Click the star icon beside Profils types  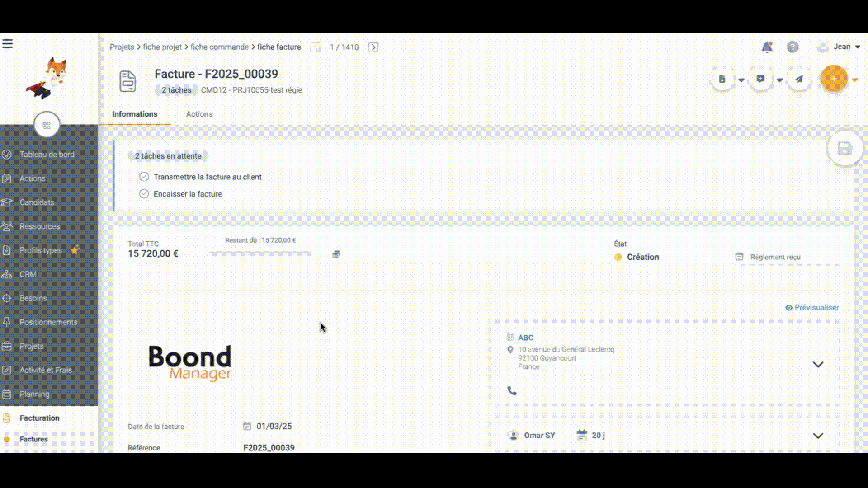tap(75, 249)
